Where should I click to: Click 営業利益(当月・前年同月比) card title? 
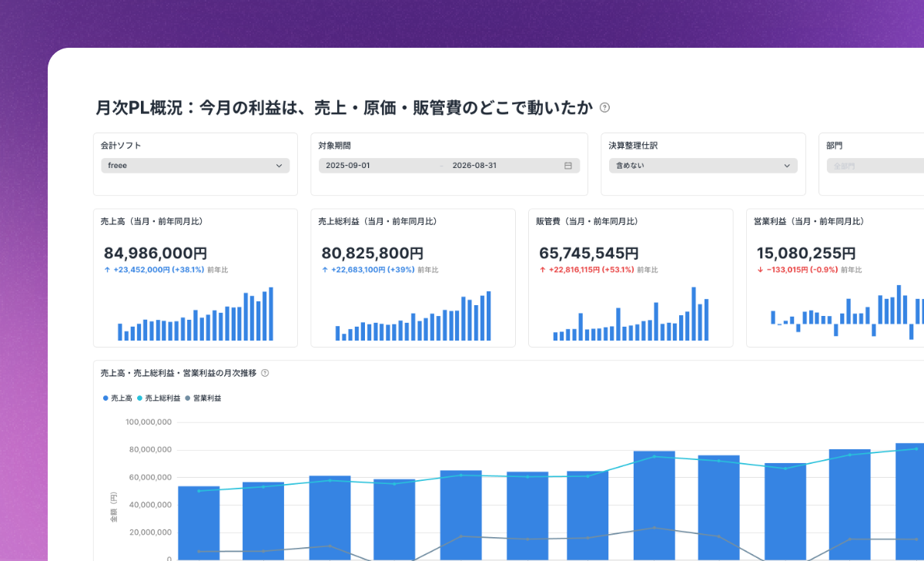(x=808, y=221)
